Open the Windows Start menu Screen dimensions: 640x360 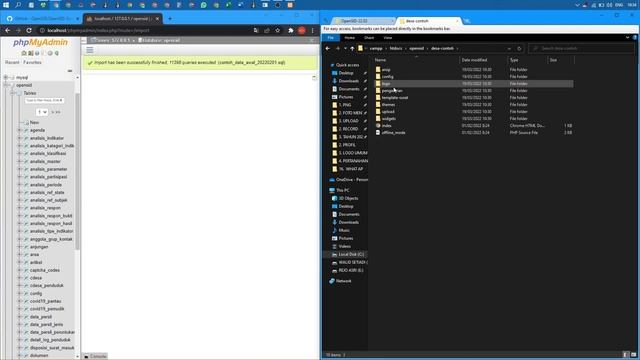coord(6,5)
